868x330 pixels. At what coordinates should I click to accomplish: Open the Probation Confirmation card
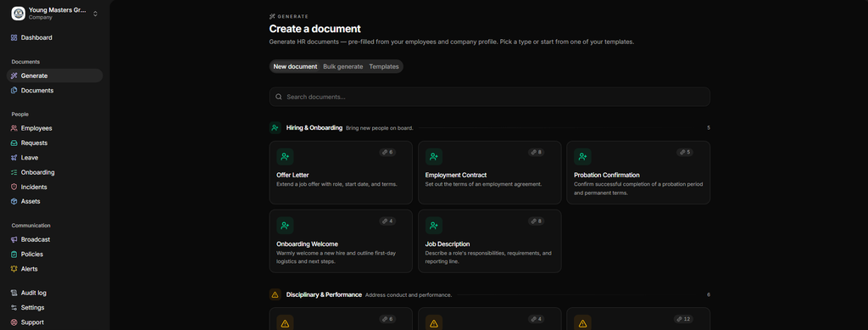(x=638, y=172)
